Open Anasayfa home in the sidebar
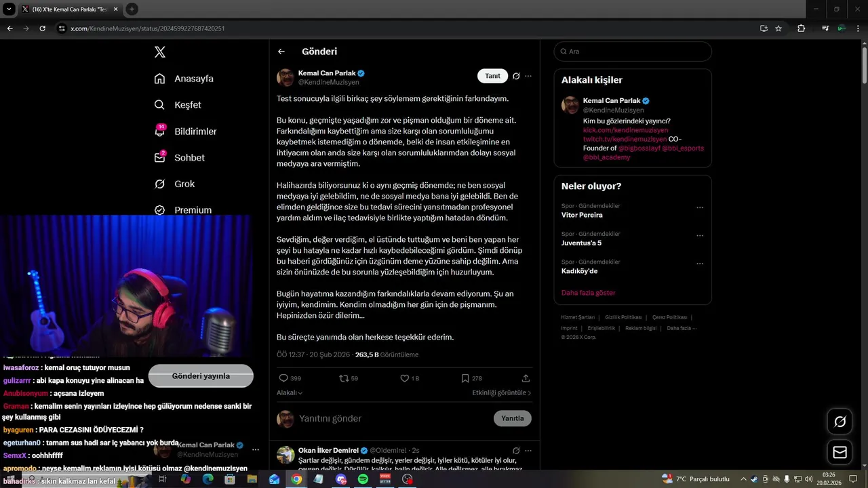This screenshot has width=868, height=488. pos(184,79)
